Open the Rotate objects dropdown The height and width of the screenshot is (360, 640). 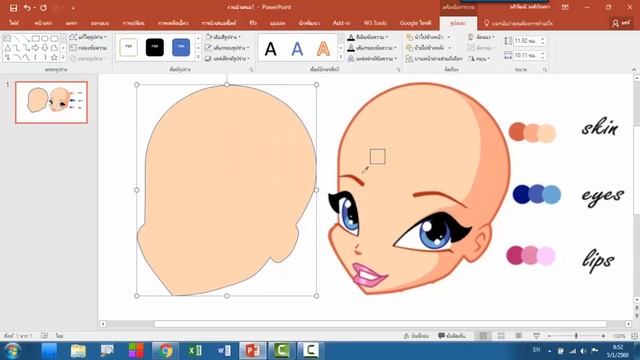(x=479, y=58)
